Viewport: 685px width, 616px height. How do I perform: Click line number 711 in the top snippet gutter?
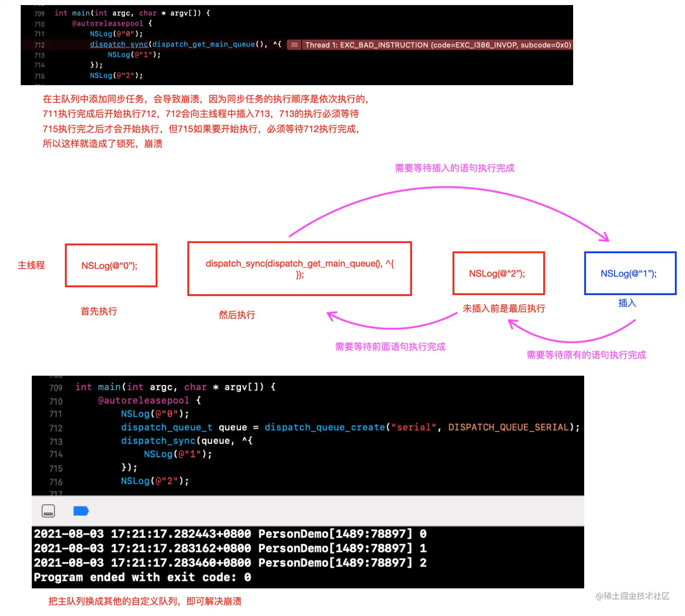click(39, 34)
